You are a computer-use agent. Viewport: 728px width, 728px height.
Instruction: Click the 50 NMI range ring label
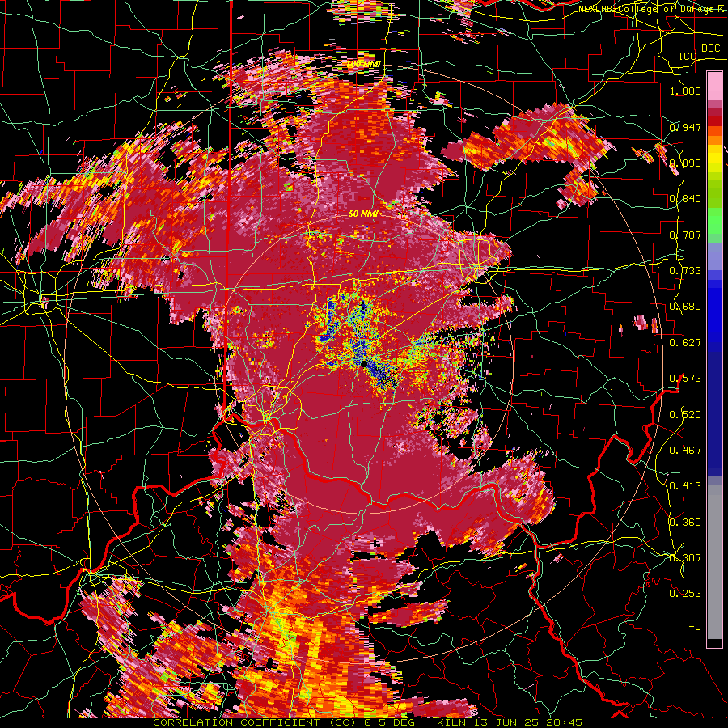[x=363, y=214]
